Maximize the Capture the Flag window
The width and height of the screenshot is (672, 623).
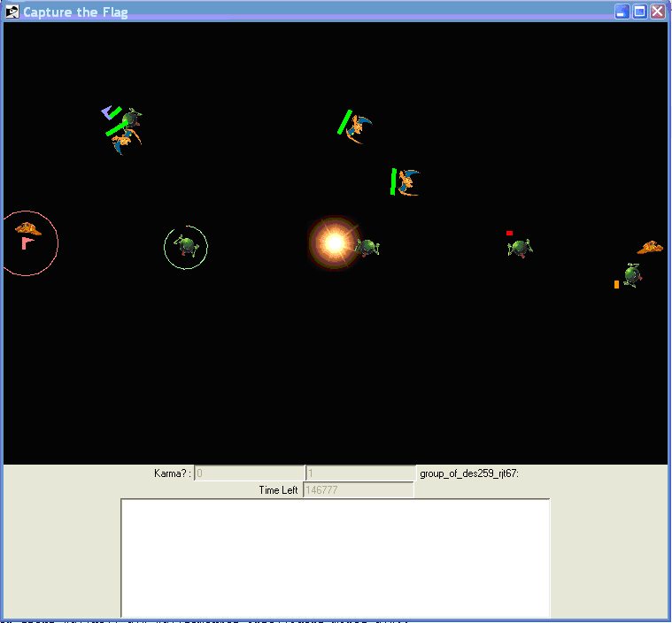pyautogui.click(x=640, y=12)
